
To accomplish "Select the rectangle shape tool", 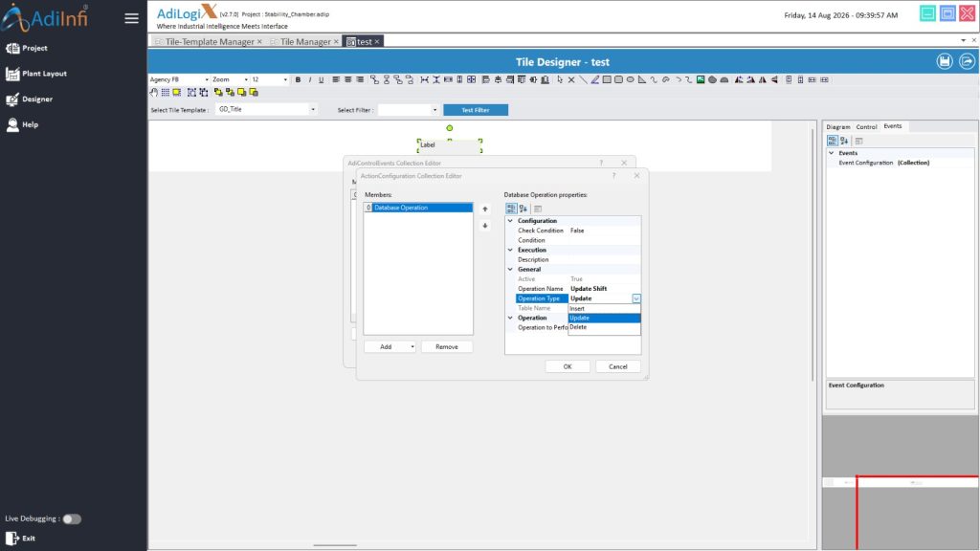I will pyautogui.click(x=607, y=80).
